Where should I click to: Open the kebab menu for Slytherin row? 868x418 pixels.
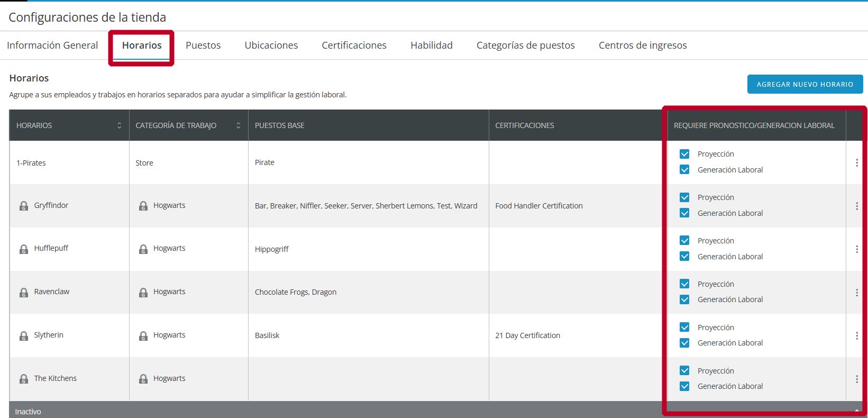[856, 336]
